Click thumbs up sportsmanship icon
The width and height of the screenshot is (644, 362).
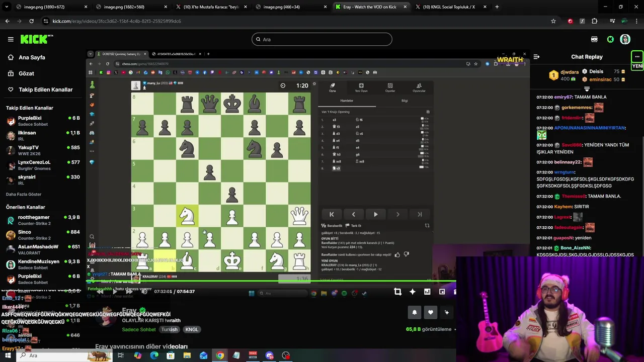point(397,254)
